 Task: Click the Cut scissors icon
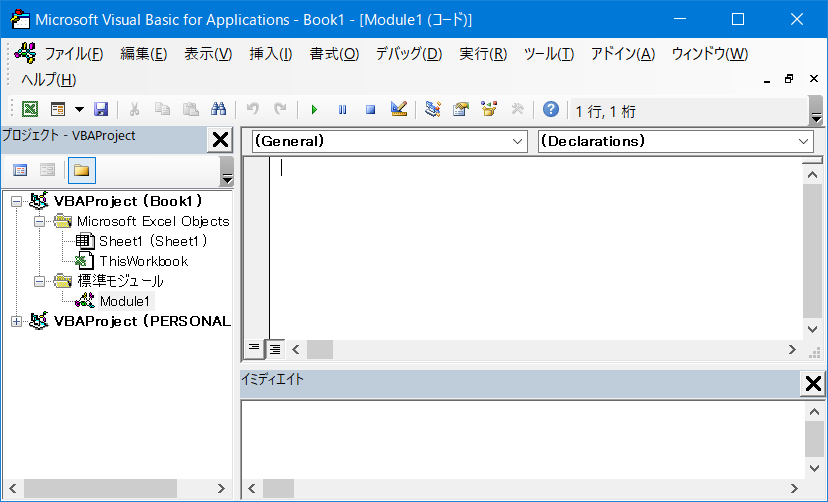[134, 109]
